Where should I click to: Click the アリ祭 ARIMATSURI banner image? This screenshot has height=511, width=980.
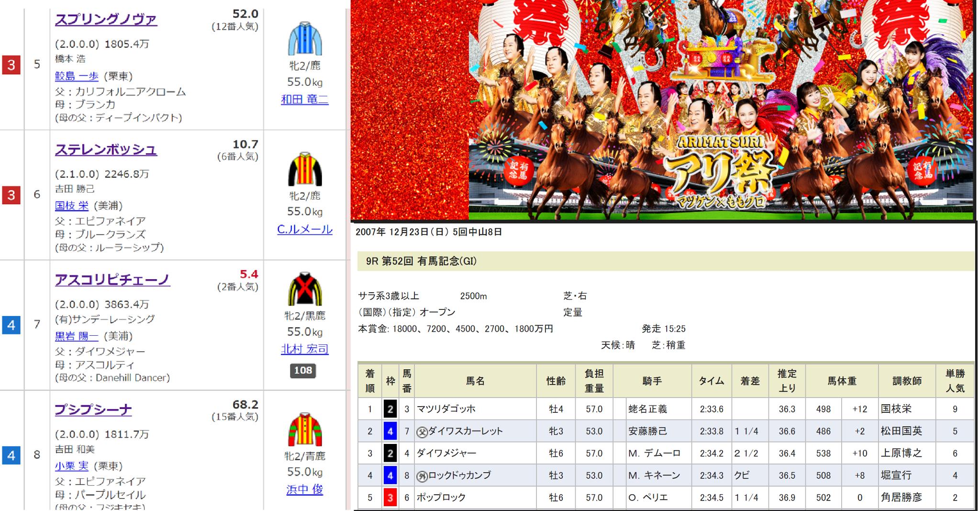point(662,110)
